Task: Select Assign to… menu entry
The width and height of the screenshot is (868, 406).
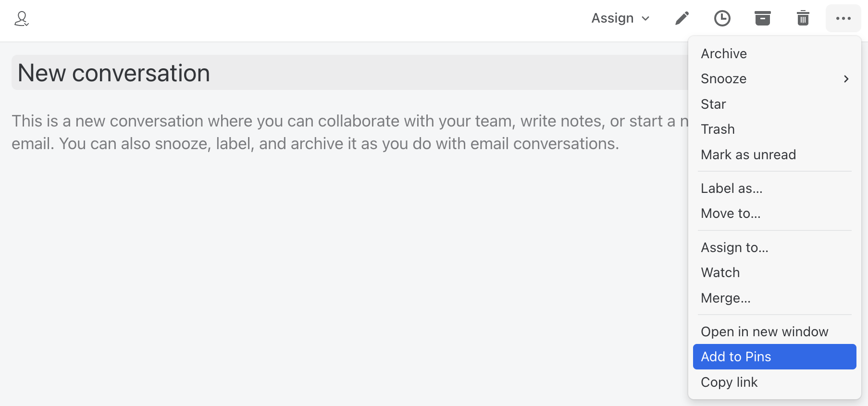Action: pyautogui.click(x=774, y=247)
